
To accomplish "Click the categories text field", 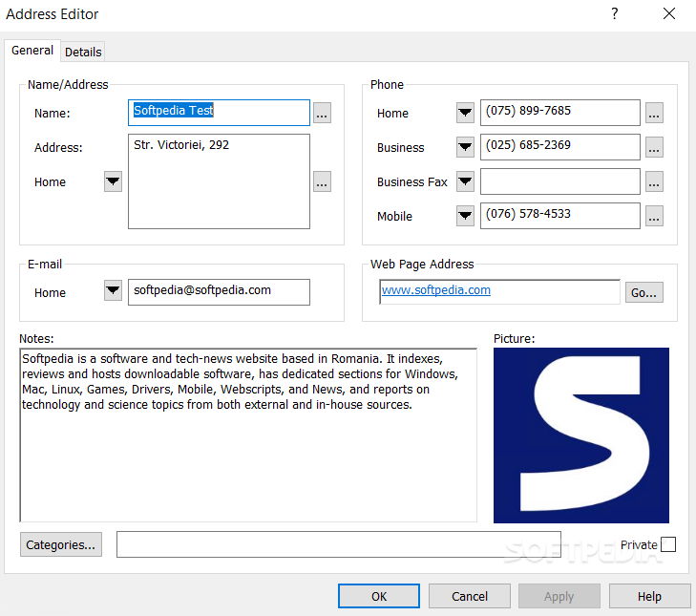I will [x=339, y=544].
